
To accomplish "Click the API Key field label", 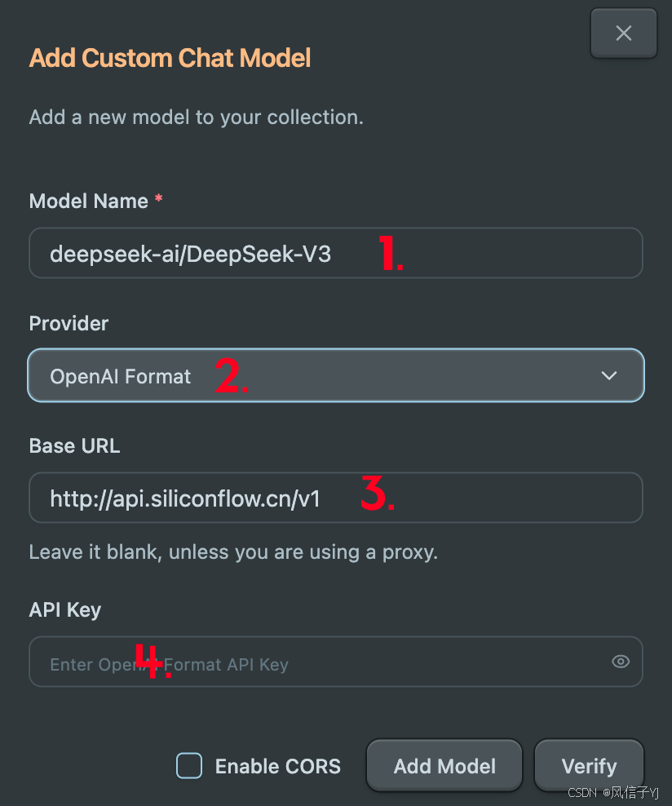I will coord(65,610).
